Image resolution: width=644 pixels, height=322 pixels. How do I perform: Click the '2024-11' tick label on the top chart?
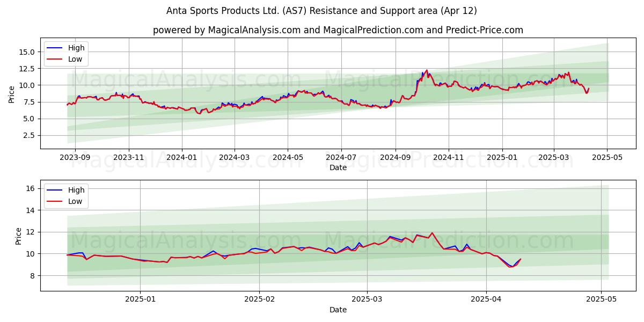click(x=449, y=158)
